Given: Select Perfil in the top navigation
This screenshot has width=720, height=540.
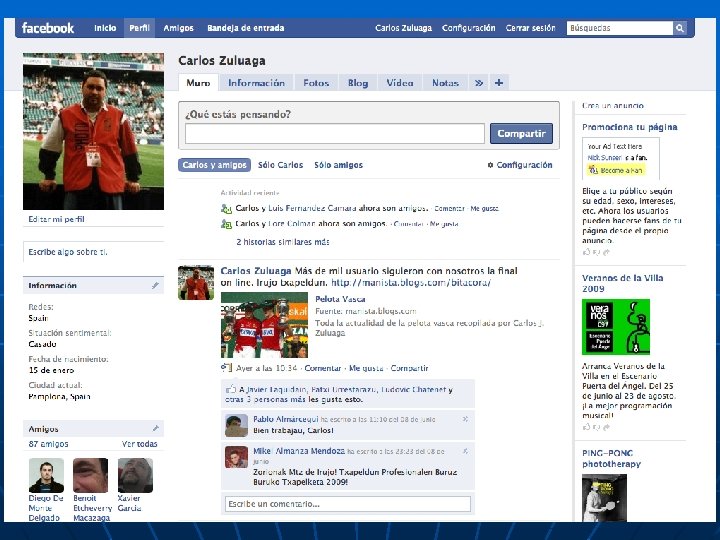Looking at the screenshot, I should [x=139, y=28].
